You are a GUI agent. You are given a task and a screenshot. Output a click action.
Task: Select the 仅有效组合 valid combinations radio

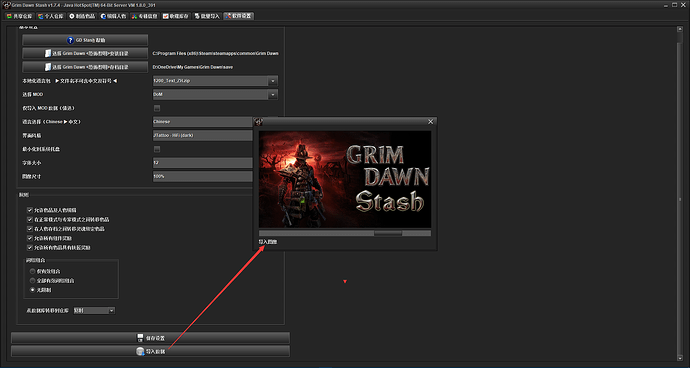tap(32, 271)
